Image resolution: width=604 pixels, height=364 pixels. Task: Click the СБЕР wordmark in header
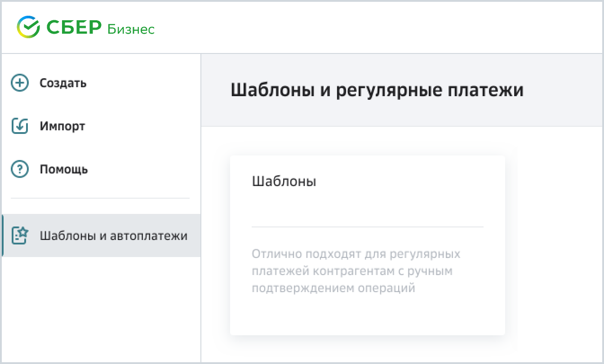pos(74,28)
